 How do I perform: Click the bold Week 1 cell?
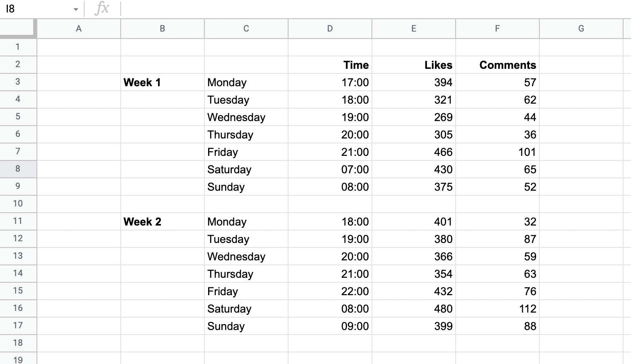[162, 83]
